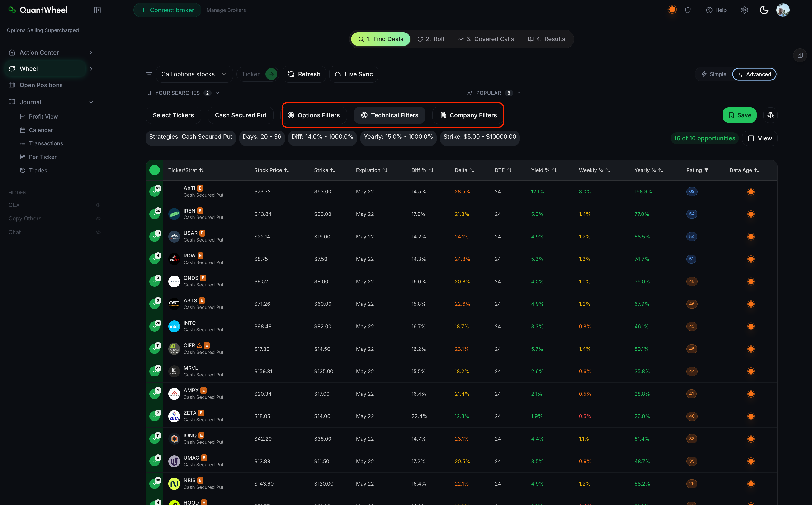Click the AMPX company logo

[x=174, y=394]
